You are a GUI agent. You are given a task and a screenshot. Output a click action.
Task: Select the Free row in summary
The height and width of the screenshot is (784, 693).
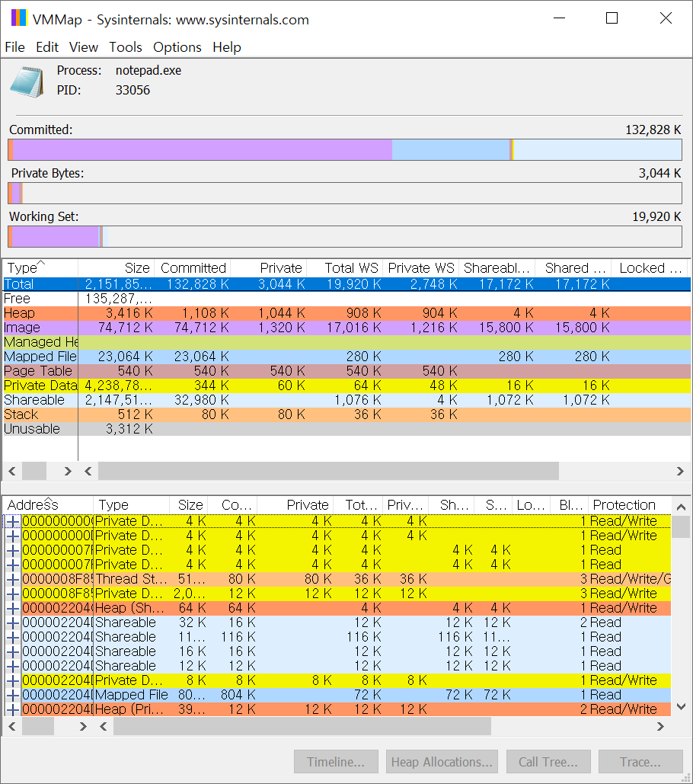[x=346, y=299]
